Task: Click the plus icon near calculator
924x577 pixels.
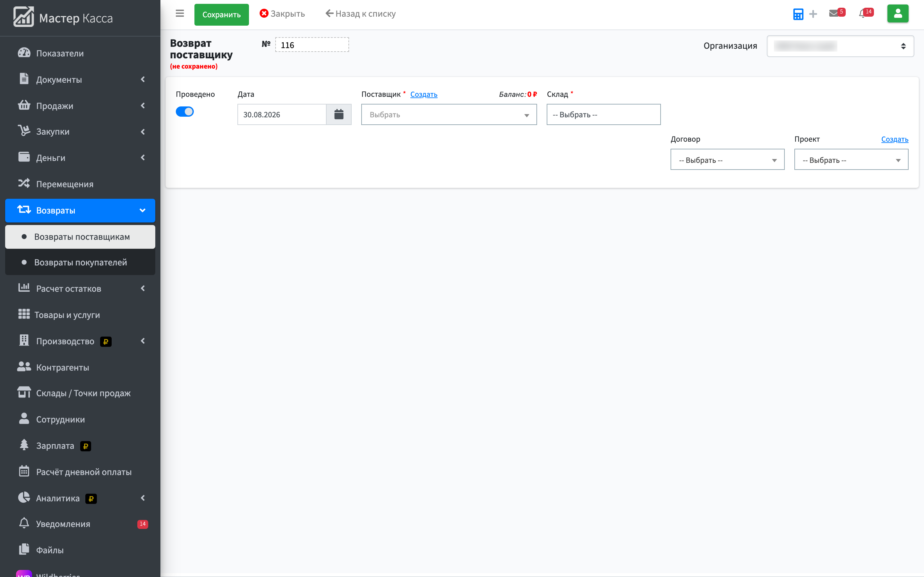Action: click(813, 14)
